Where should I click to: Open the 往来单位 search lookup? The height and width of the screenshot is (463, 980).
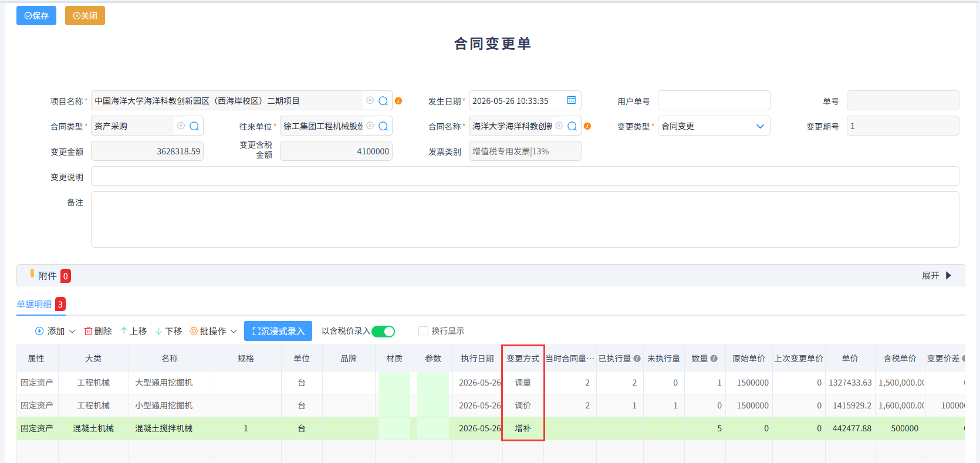click(x=383, y=126)
